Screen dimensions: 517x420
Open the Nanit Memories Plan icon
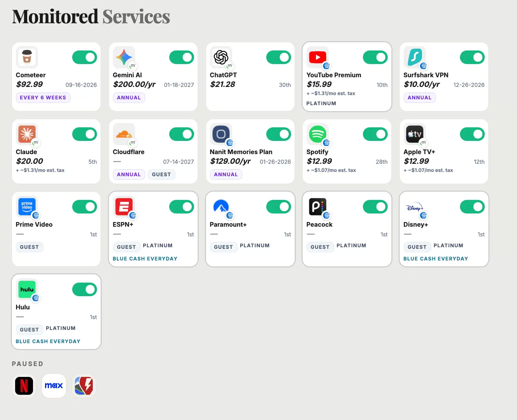tap(221, 134)
